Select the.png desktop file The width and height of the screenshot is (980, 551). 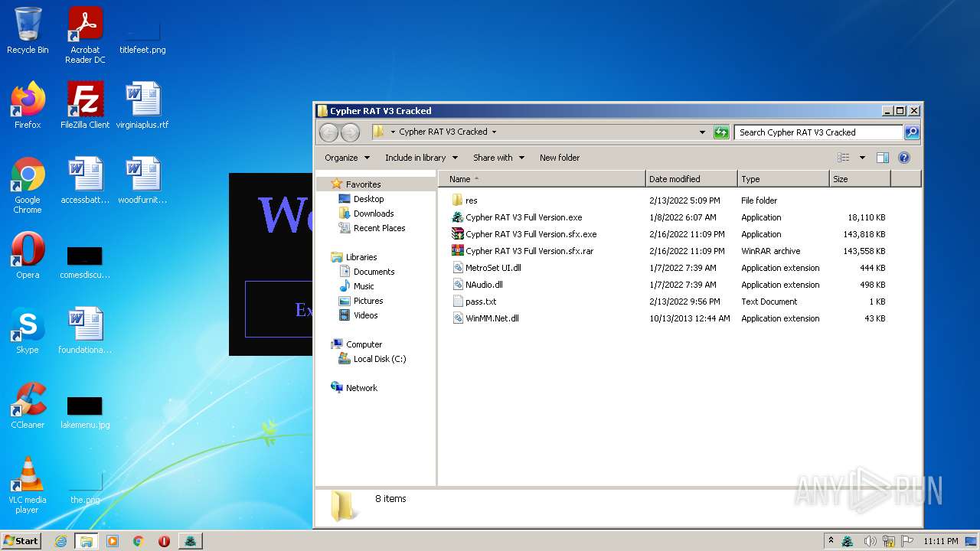point(85,488)
